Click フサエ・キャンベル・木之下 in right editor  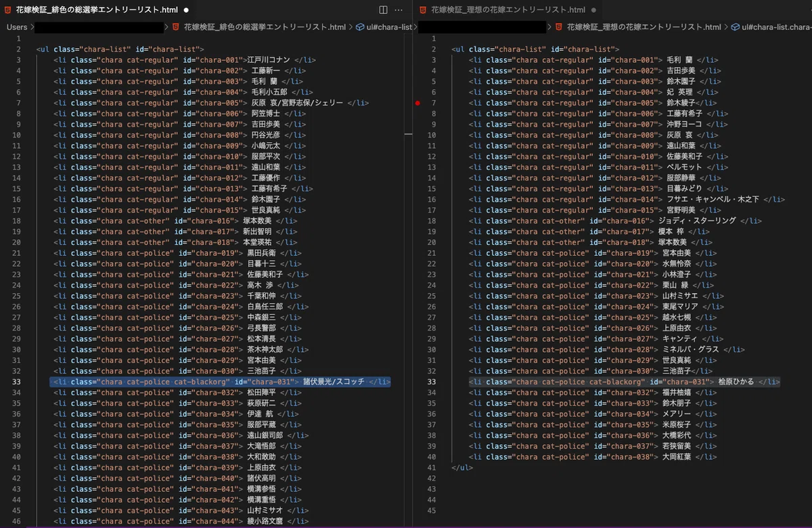point(713,200)
